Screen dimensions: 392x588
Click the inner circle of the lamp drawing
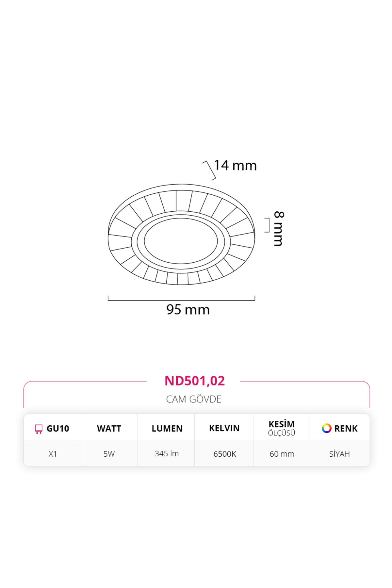181,241
